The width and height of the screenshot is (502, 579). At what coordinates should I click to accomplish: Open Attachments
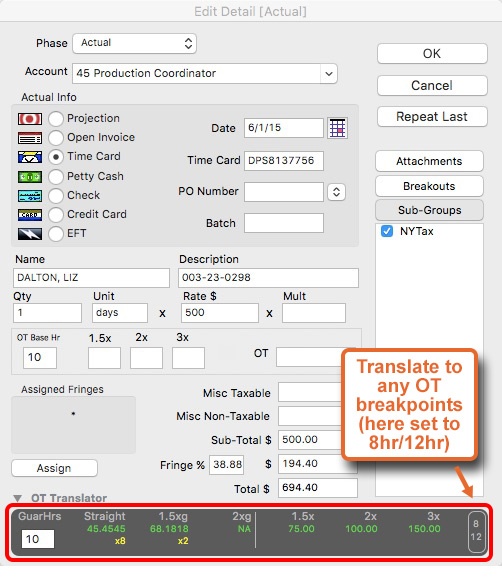tap(429, 161)
